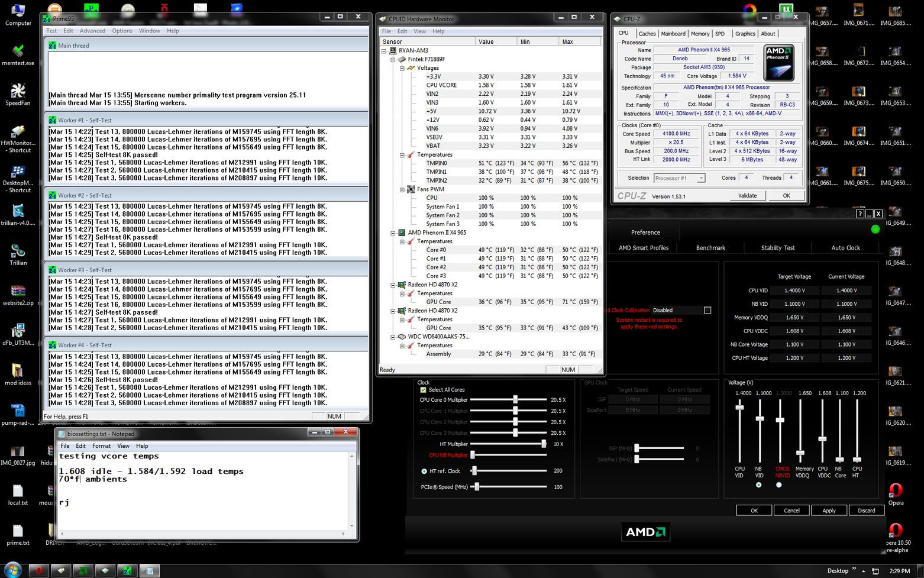Open the memtest.exe desktop icon
This screenshot has width=924, height=578.
click(x=18, y=52)
